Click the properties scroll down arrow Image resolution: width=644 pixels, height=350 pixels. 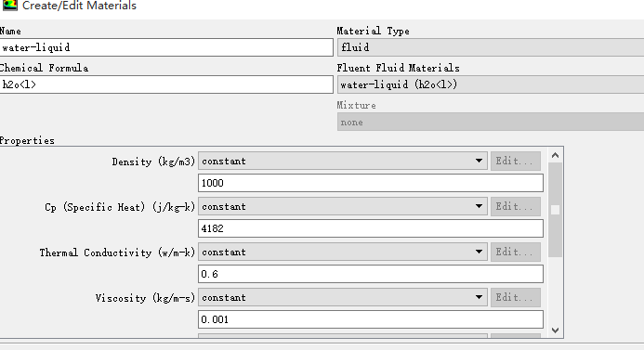coord(556,330)
